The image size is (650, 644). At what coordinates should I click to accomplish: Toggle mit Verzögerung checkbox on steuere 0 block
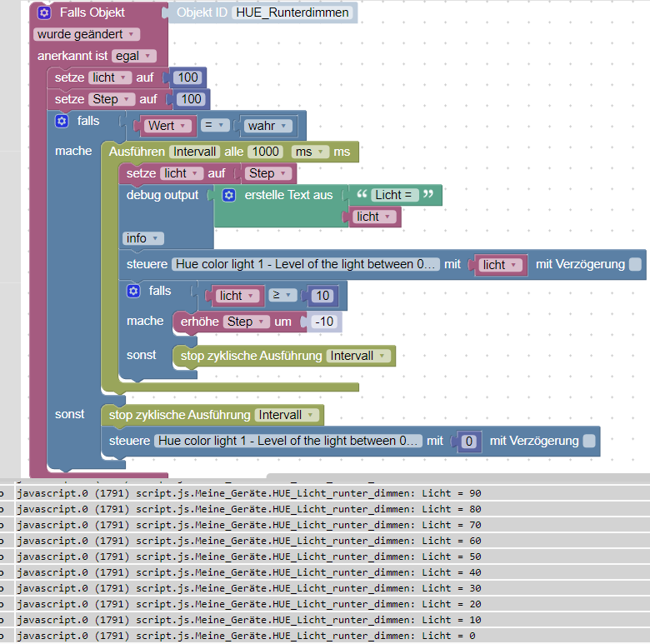click(589, 441)
